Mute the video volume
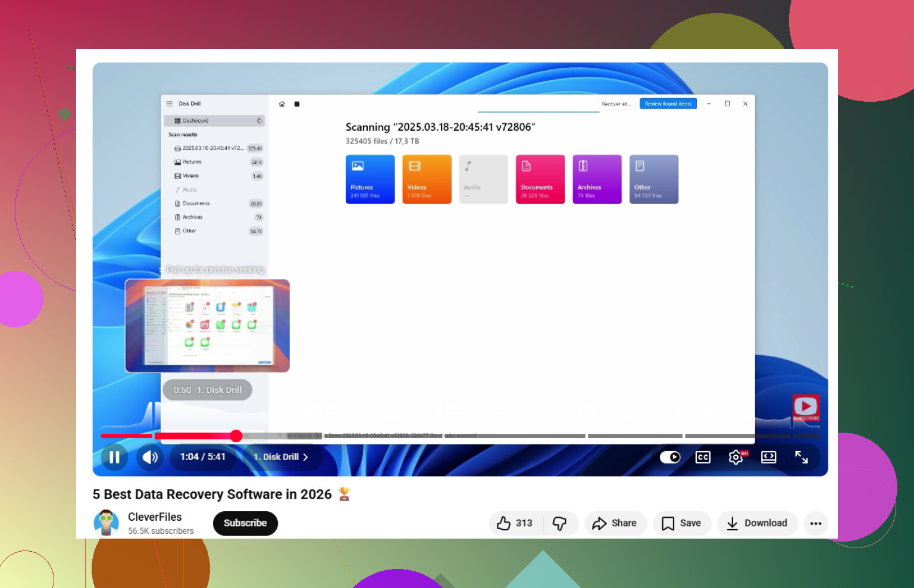This screenshot has width=914, height=588. pos(150,457)
